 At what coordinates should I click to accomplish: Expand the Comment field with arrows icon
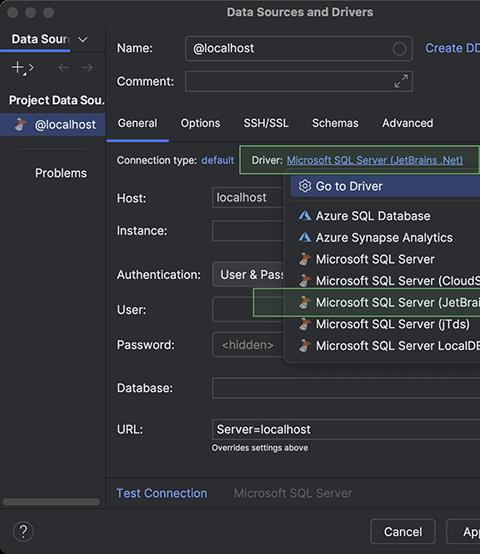point(401,81)
